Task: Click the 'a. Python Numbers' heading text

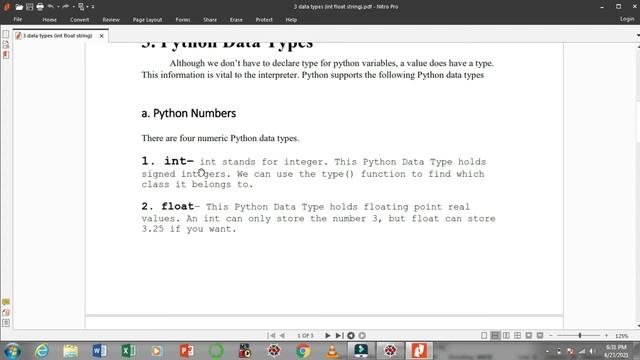Action: [189, 113]
